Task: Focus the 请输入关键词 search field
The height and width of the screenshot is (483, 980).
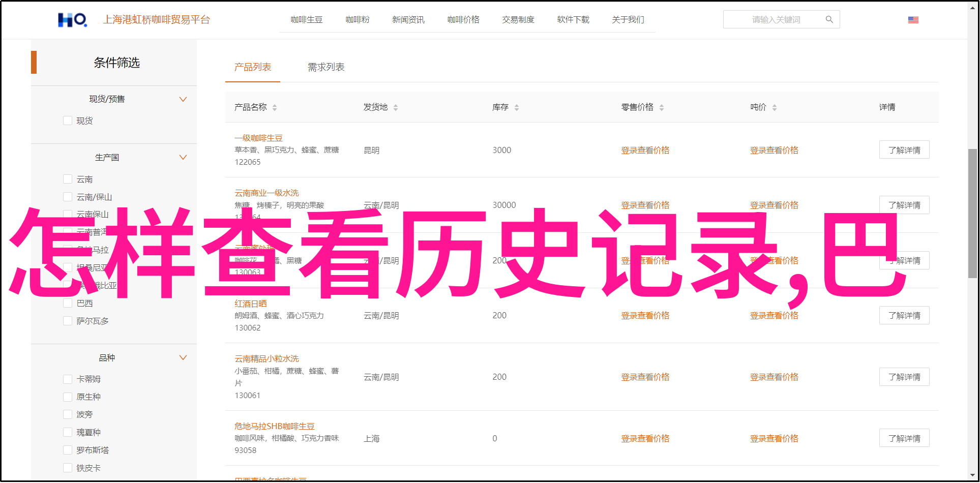Action: (x=781, y=19)
